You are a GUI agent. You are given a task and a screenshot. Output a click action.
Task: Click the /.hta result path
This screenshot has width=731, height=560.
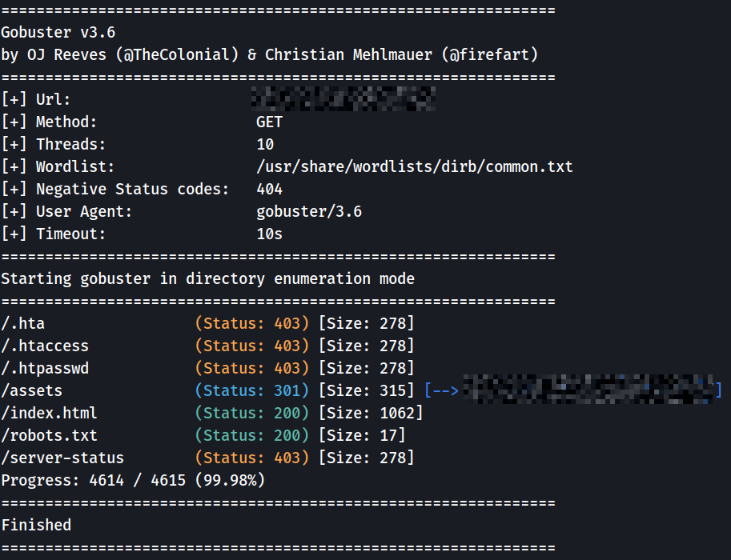tap(23, 323)
